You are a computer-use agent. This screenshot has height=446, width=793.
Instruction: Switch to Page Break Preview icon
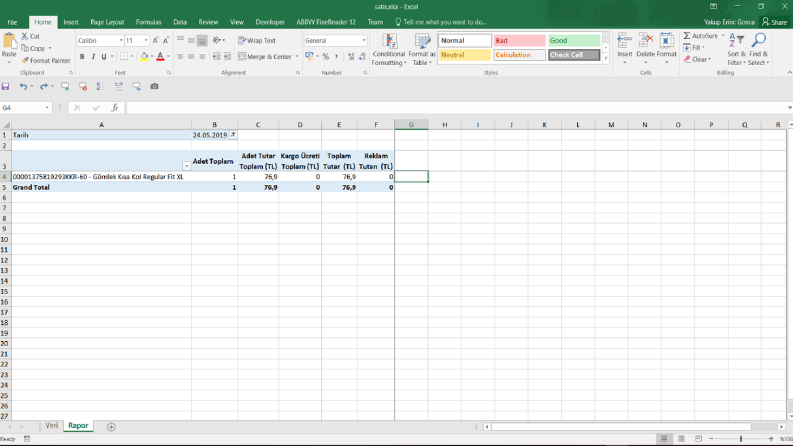tap(698, 439)
